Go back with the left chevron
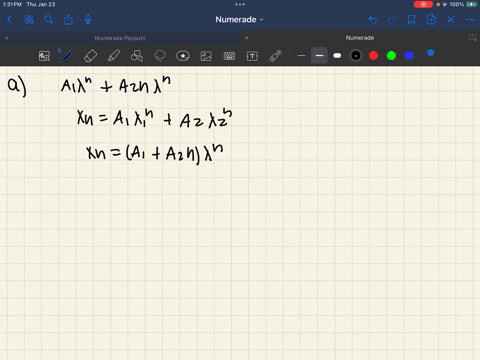Screen dimensions: 480x360 pos(9,20)
